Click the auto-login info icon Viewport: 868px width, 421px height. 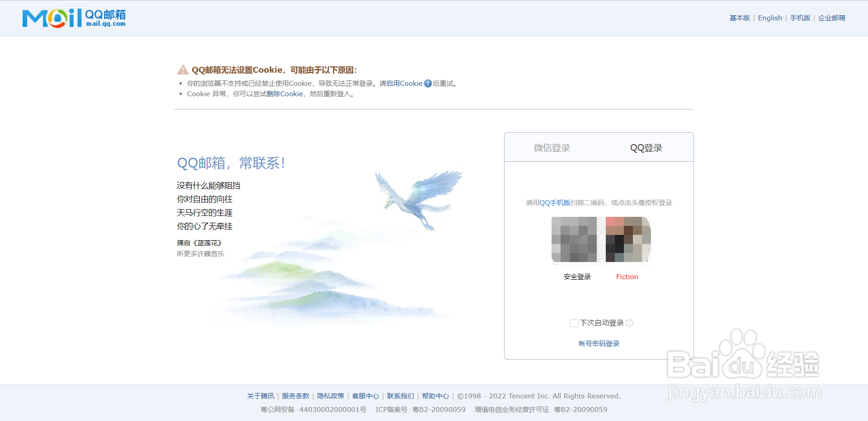pos(629,323)
